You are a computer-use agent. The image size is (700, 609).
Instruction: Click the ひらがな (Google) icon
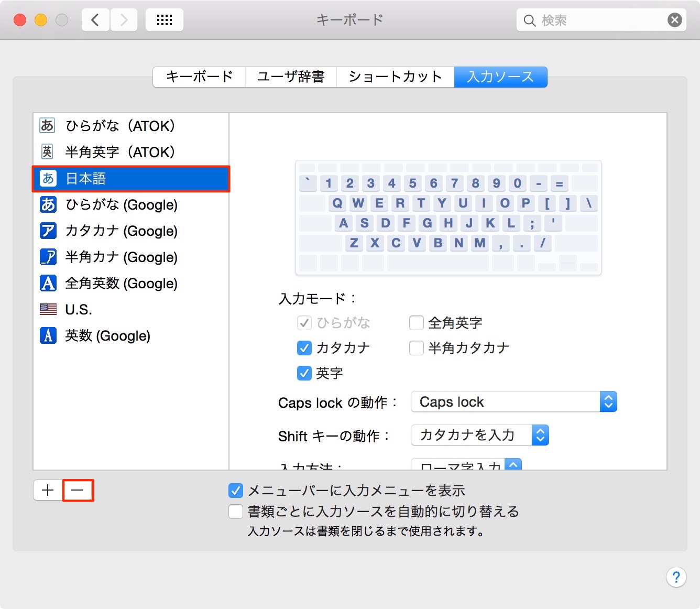click(x=48, y=204)
